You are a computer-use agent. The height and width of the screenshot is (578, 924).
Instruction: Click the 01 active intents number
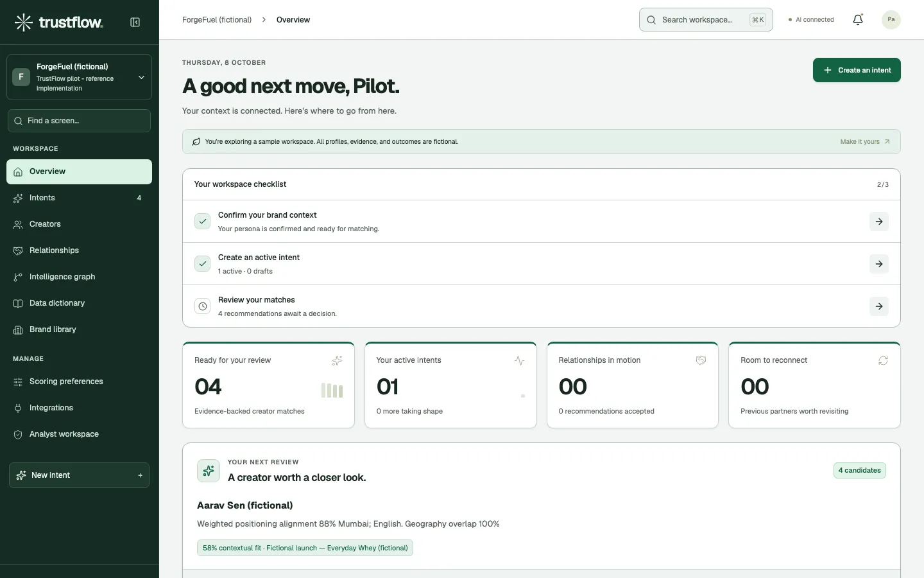click(388, 387)
